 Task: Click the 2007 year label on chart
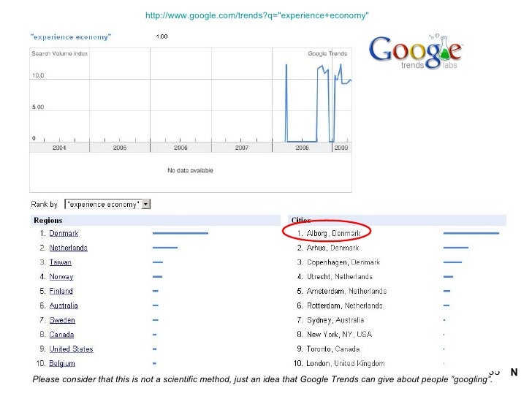coord(242,148)
